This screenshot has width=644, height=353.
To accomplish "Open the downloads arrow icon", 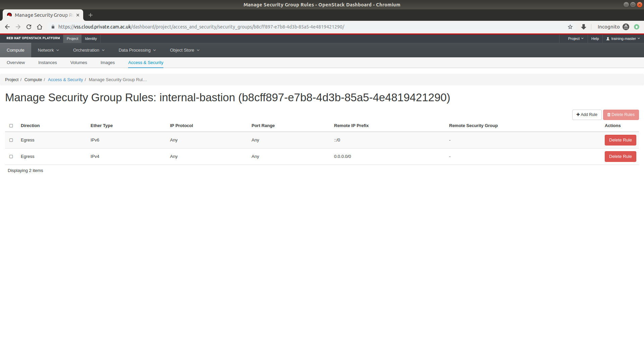I will (x=584, y=27).
